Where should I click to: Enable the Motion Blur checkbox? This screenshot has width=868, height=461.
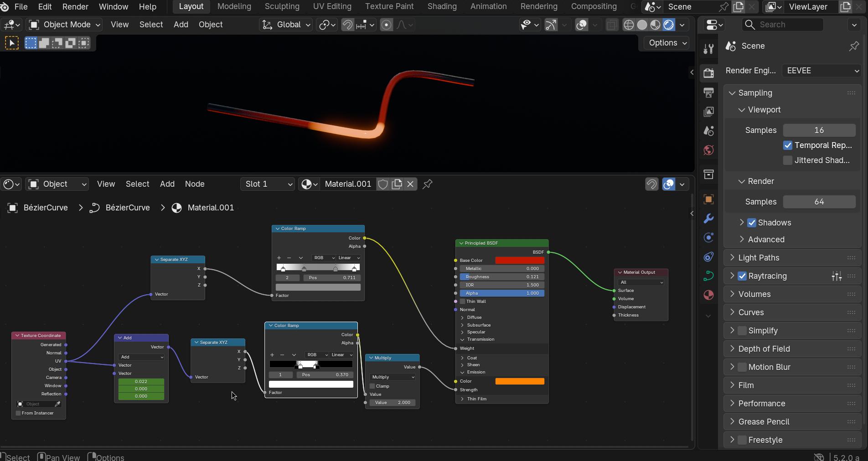click(742, 367)
